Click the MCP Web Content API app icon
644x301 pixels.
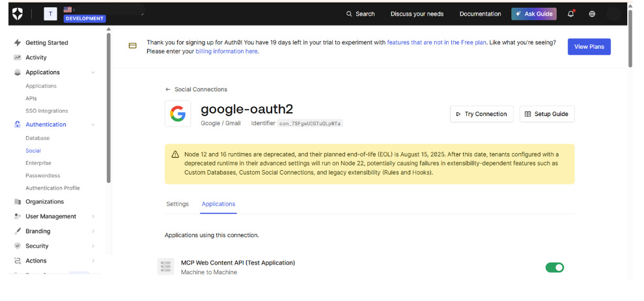(x=165, y=266)
